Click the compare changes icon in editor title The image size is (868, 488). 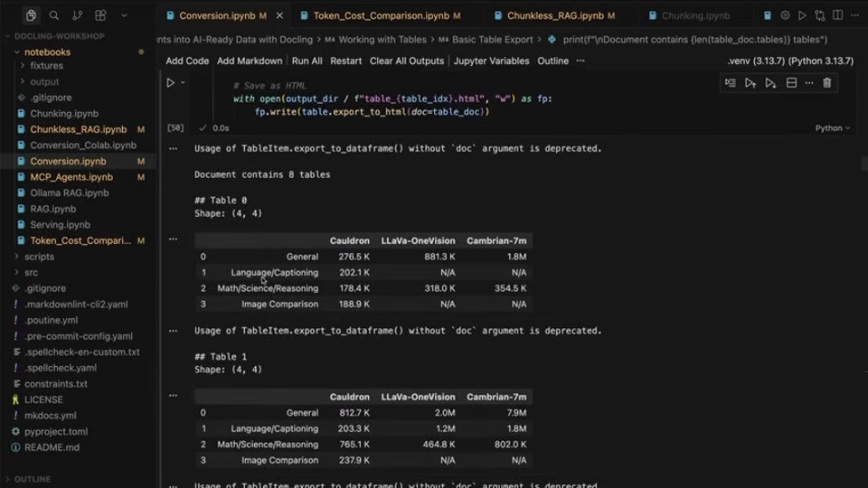point(820,15)
